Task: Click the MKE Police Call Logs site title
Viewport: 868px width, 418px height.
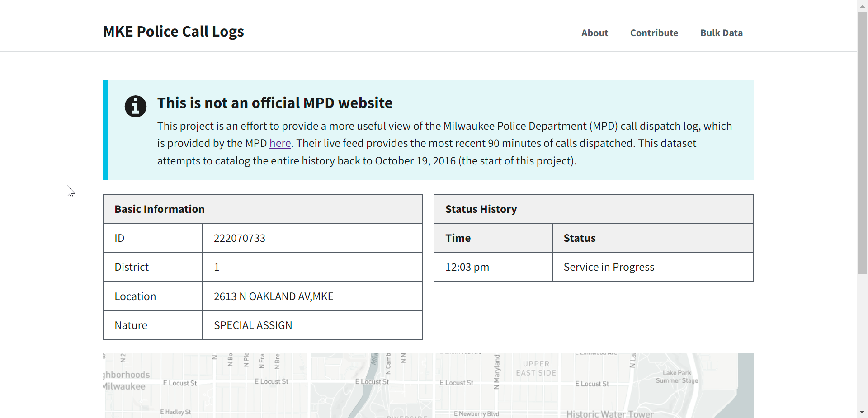Action: (x=174, y=32)
